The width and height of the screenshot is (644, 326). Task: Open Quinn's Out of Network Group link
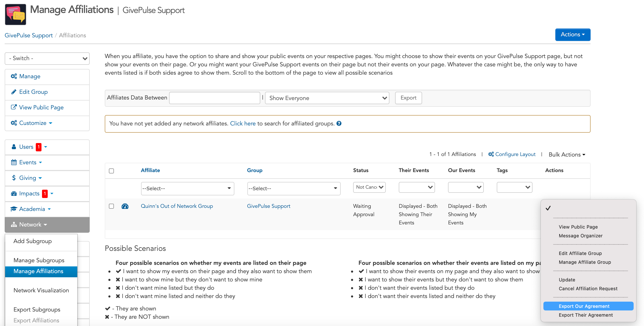(177, 206)
